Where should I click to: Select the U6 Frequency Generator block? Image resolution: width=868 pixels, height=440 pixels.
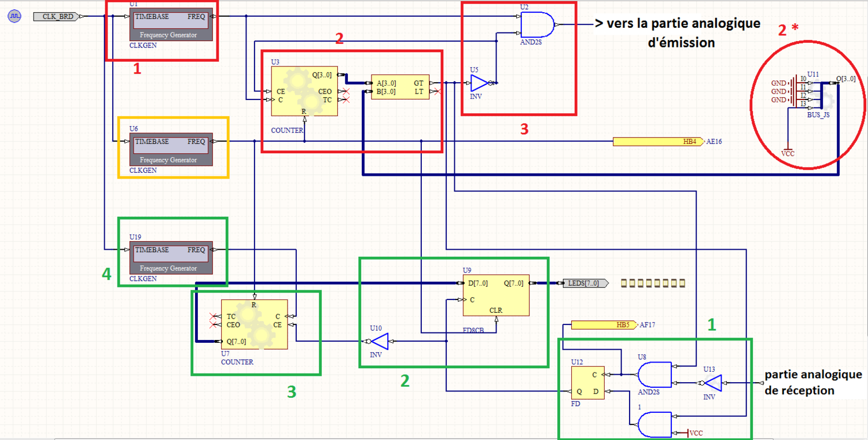click(x=171, y=151)
